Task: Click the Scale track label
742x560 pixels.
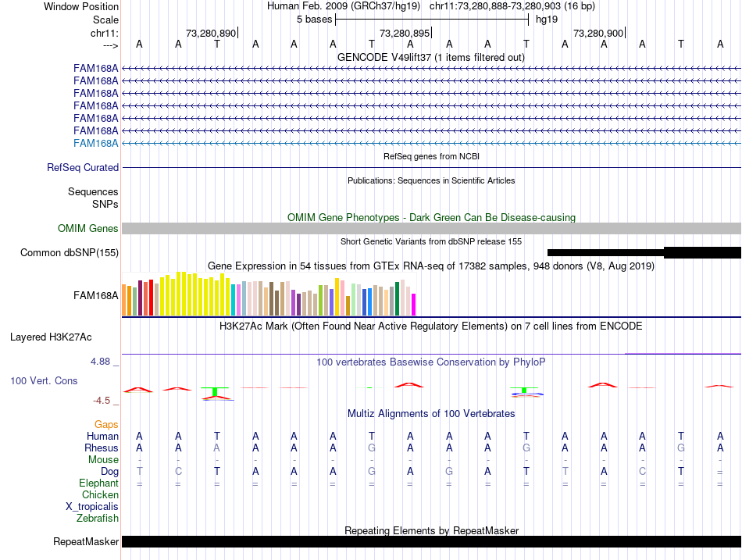Action: (x=105, y=20)
